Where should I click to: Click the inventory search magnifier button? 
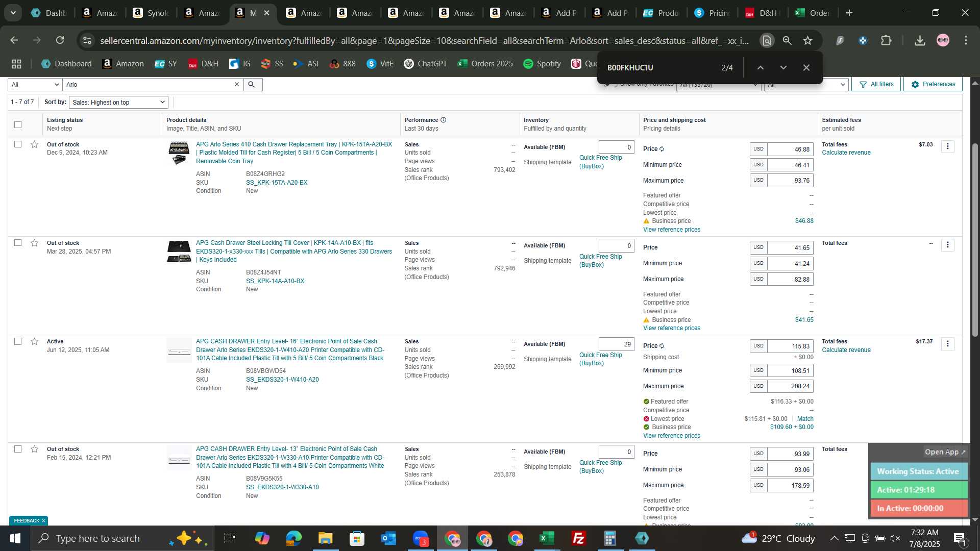tap(252, 85)
